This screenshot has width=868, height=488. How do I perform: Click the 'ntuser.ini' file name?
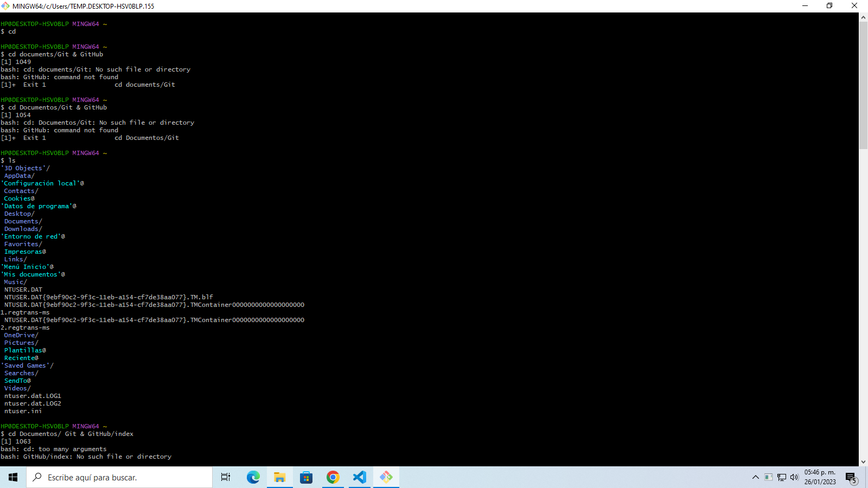[23, 411]
